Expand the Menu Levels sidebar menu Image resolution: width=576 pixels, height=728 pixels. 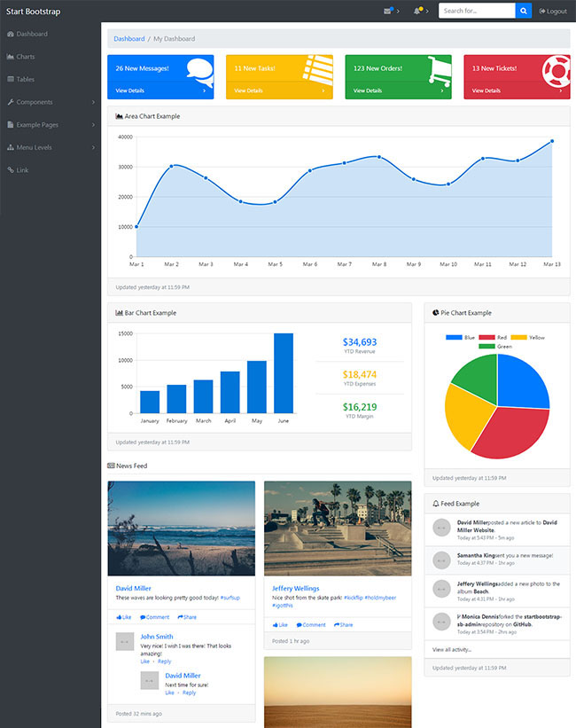click(x=51, y=147)
